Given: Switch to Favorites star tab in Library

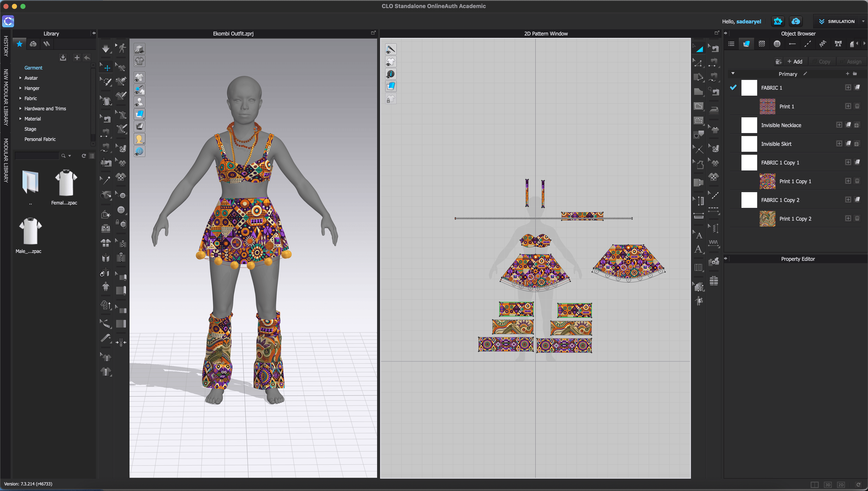Looking at the screenshot, I should pos(20,44).
